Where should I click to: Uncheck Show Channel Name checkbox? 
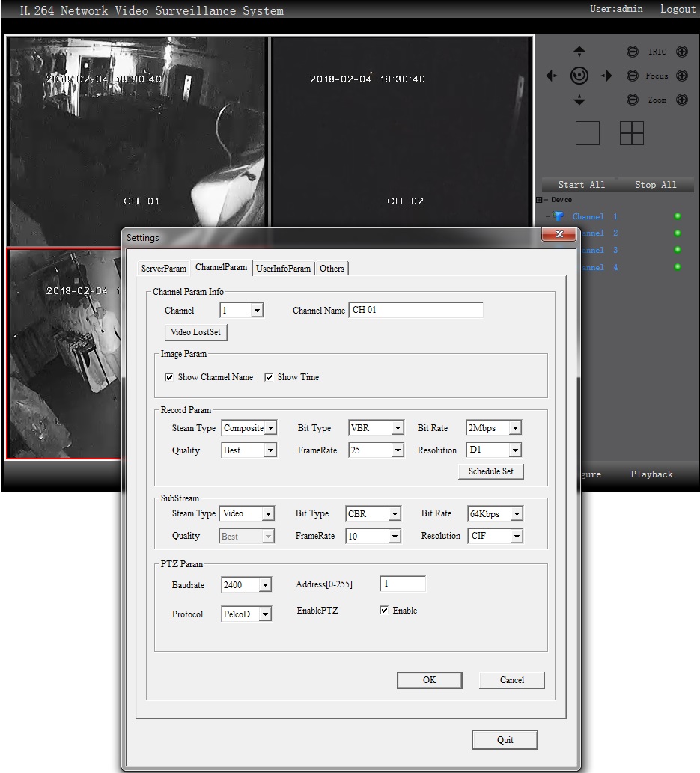[169, 377]
